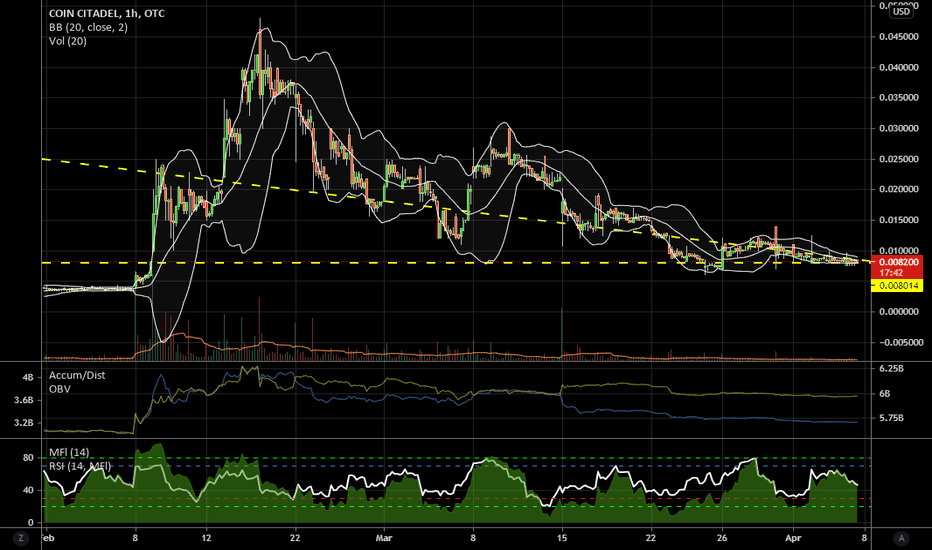Click the 0.010000 price axis value

899,250
